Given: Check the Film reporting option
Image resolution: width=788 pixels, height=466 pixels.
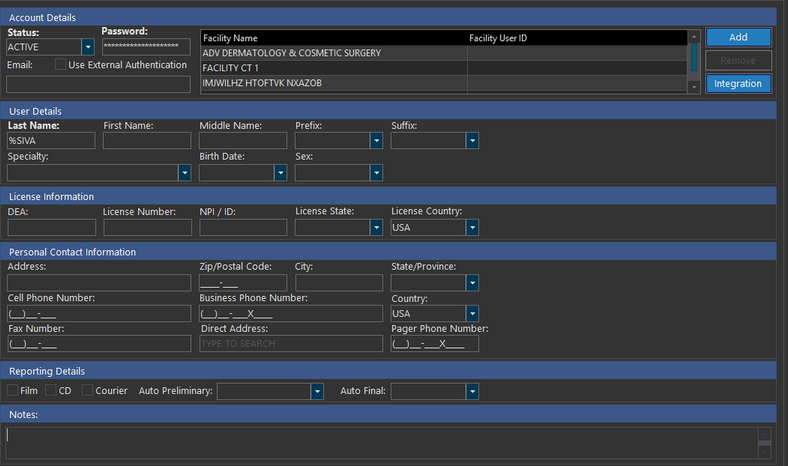Looking at the screenshot, I should (13, 390).
